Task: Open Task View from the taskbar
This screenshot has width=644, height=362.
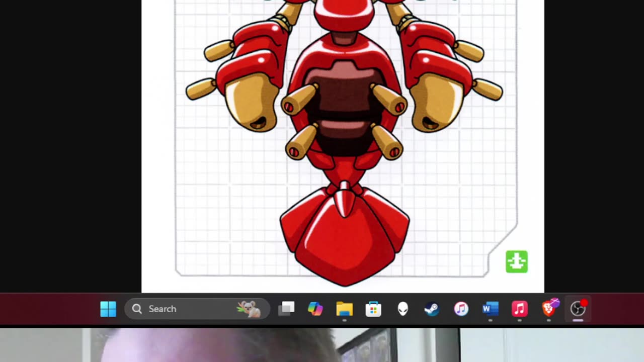Action: 286,309
